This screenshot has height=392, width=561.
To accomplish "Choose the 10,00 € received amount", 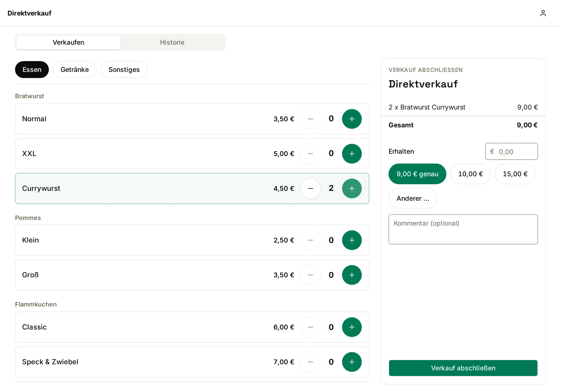I will tap(470, 174).
